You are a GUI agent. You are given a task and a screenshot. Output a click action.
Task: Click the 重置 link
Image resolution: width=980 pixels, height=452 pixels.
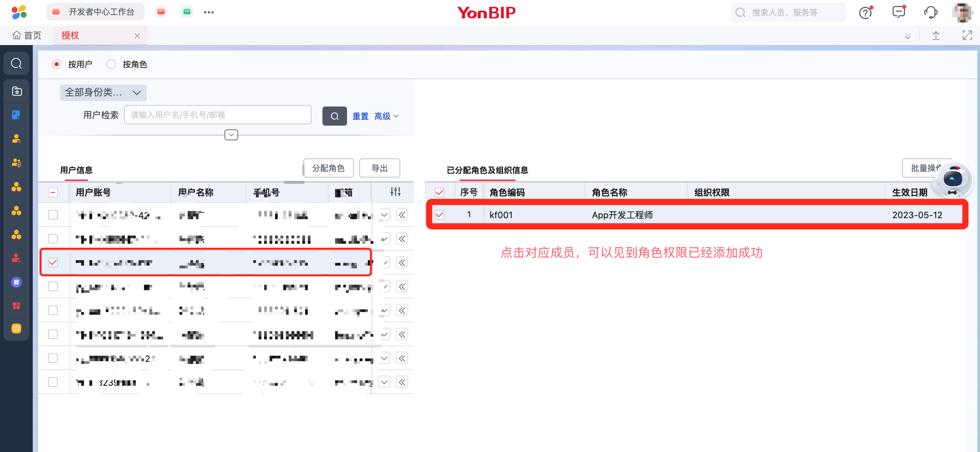pyautogui.click(x=360, y=116)
